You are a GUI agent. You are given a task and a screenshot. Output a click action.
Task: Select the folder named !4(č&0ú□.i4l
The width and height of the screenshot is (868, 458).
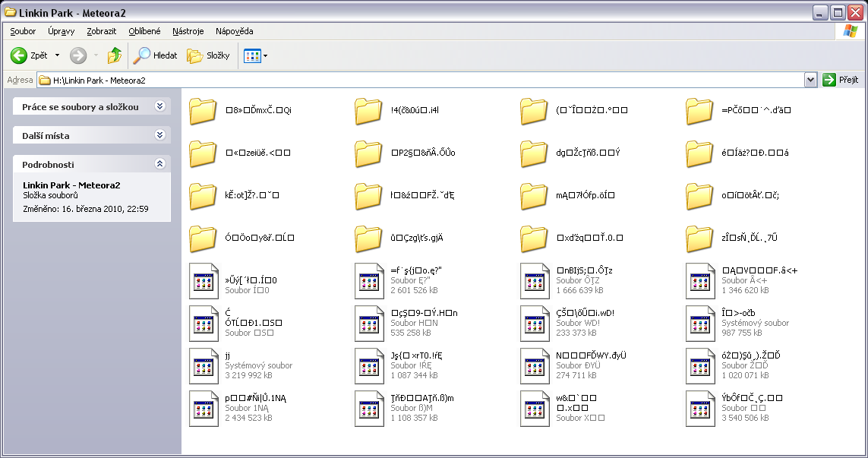click(x=396, y=110)
